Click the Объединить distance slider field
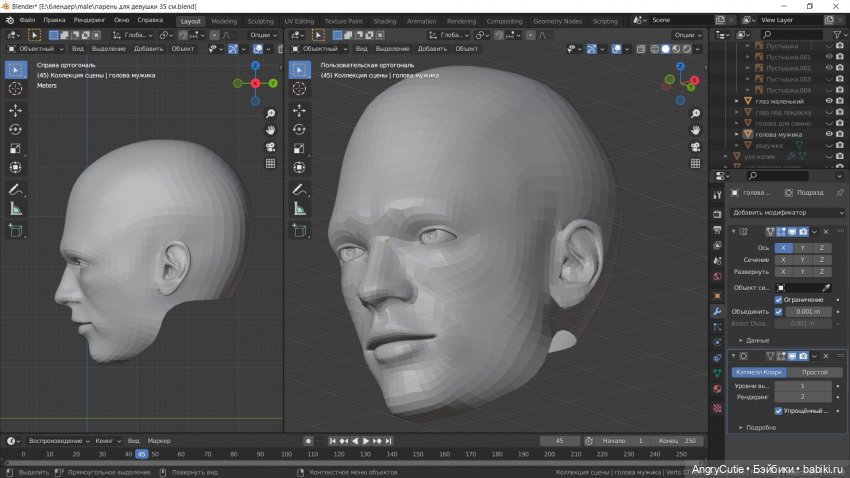Image resolution: width=850 pixels, height=478 pixels. (809, 311)
